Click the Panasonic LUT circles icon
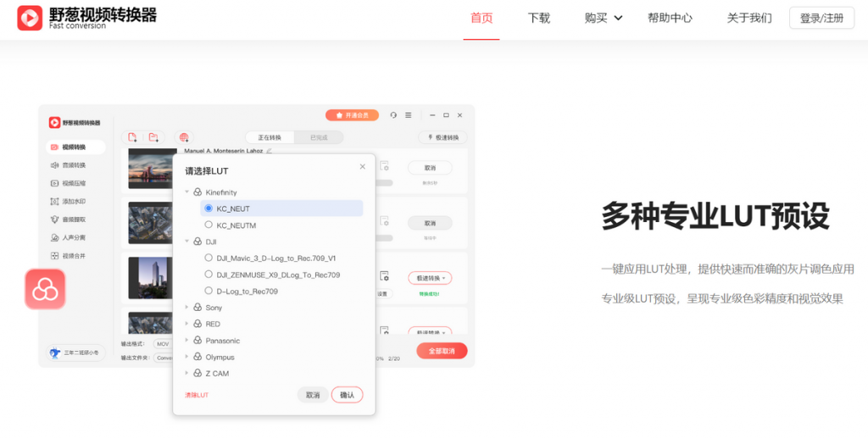Screen dimensions: 868x439 [198, 341]
